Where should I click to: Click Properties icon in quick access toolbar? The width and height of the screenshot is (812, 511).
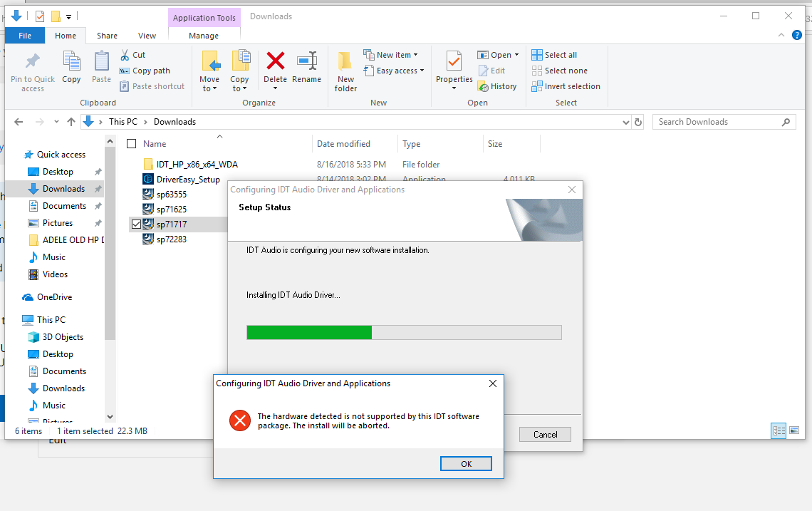coord(40,16)
